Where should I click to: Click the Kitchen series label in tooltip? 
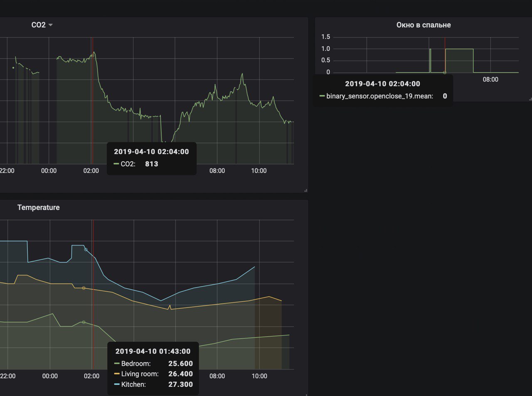coord(133,384)
